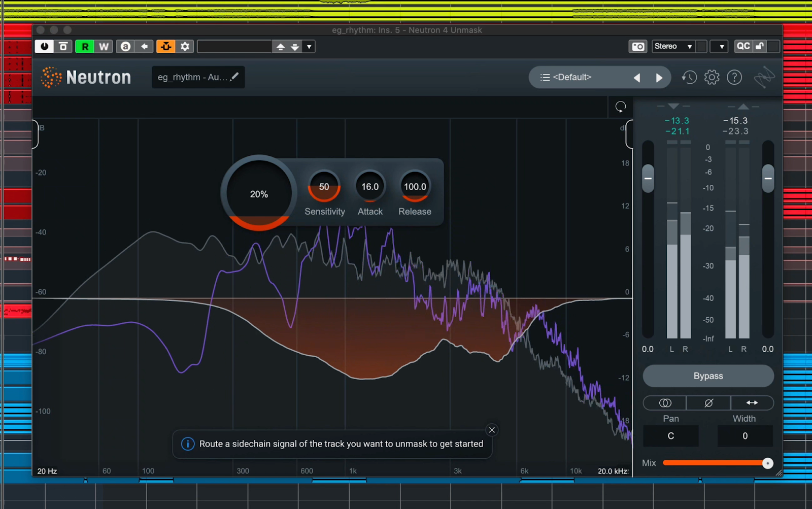812x509 pixels.
Task: Enable Read automation (green R)
Action: pyautogui.click(x=85, y=47)
